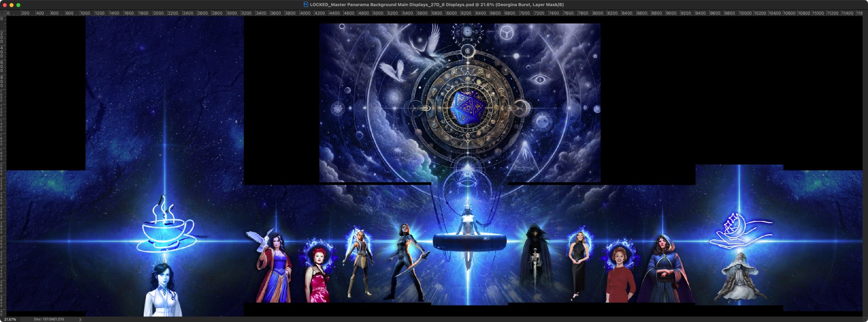868x322 pixels.
Task: Close the Photoshop document window
Action: point(4,5)
